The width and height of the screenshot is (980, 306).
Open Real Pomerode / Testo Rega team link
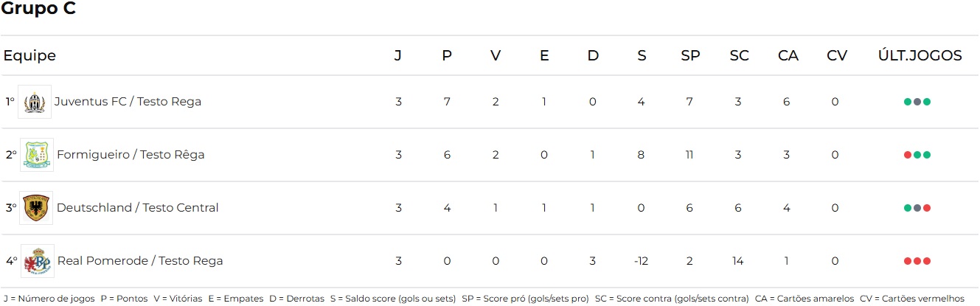(x=139, y=261)
